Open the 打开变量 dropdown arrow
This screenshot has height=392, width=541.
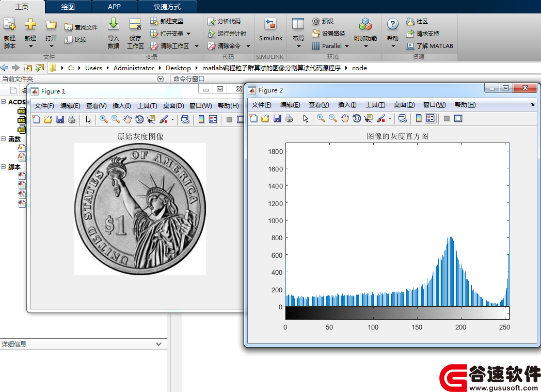coord(188,34)
